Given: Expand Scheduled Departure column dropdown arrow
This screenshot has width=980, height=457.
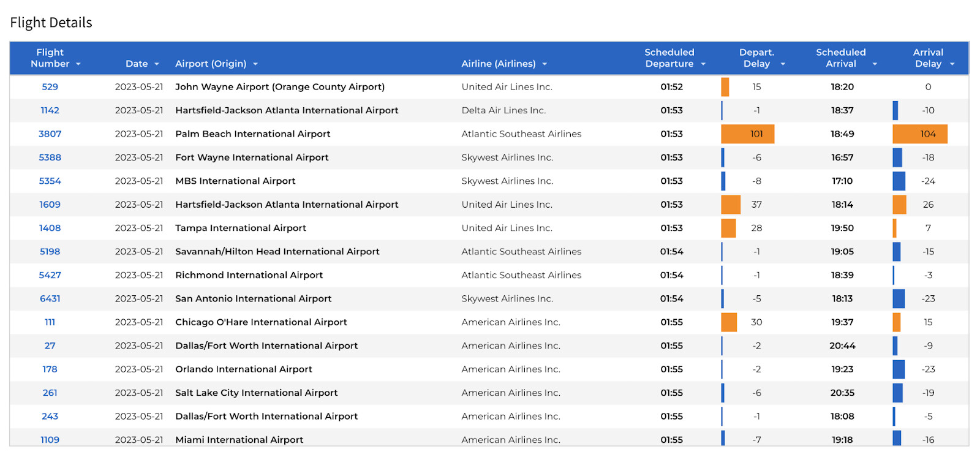Looking at the screenshot, I should click(703, 64).
